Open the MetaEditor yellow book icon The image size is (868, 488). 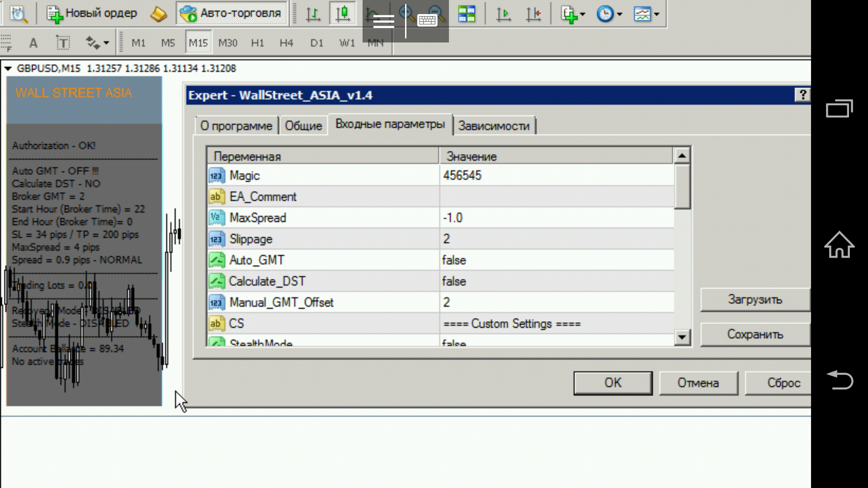[x=159, y=14]
